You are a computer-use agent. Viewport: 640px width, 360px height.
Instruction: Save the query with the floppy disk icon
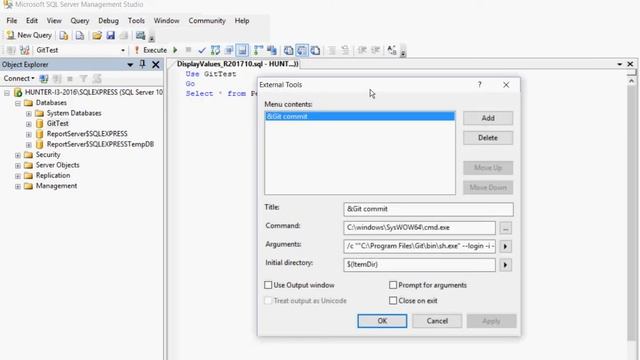(x=111, y=36)
